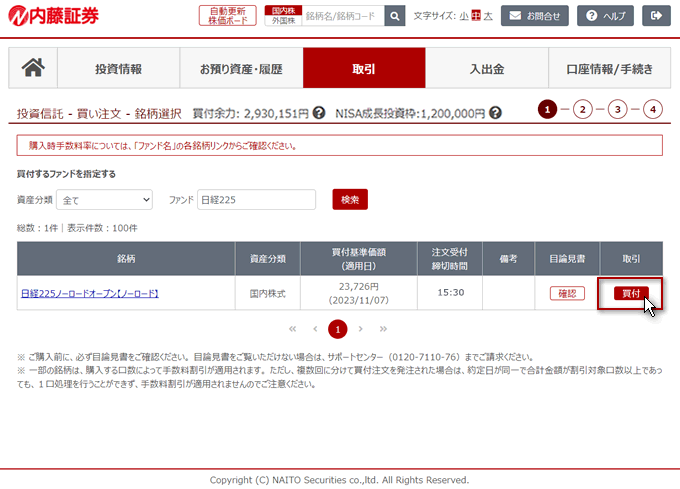Screen dimensions: 680x489
Task: Open the 投資情報 menu tab
Action: click(118, 69)
